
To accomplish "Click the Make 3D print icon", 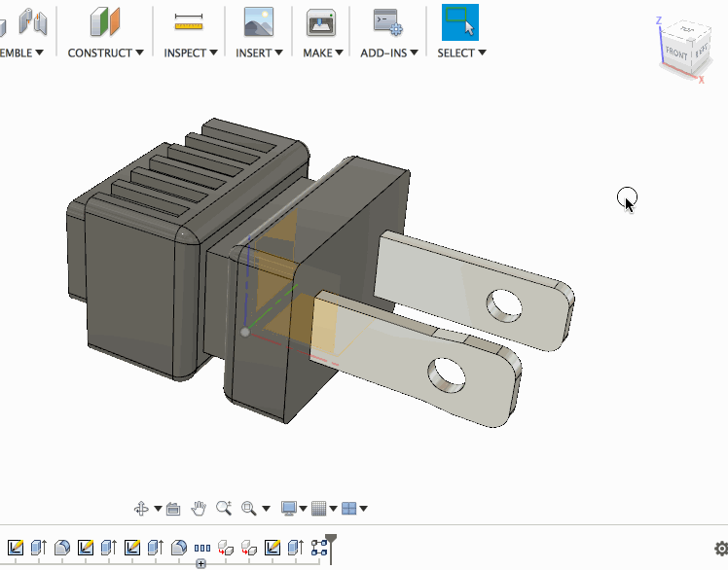I will [321, 22].
